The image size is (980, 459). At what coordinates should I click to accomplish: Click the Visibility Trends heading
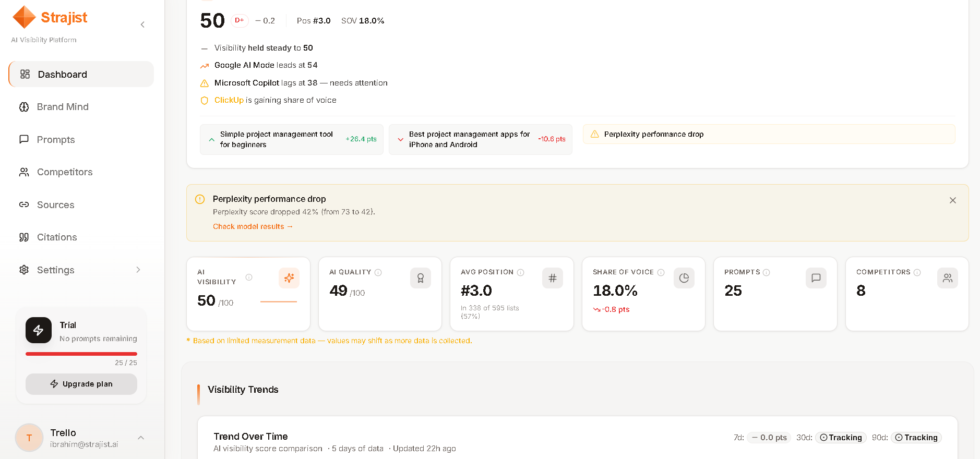click(243, 390)
